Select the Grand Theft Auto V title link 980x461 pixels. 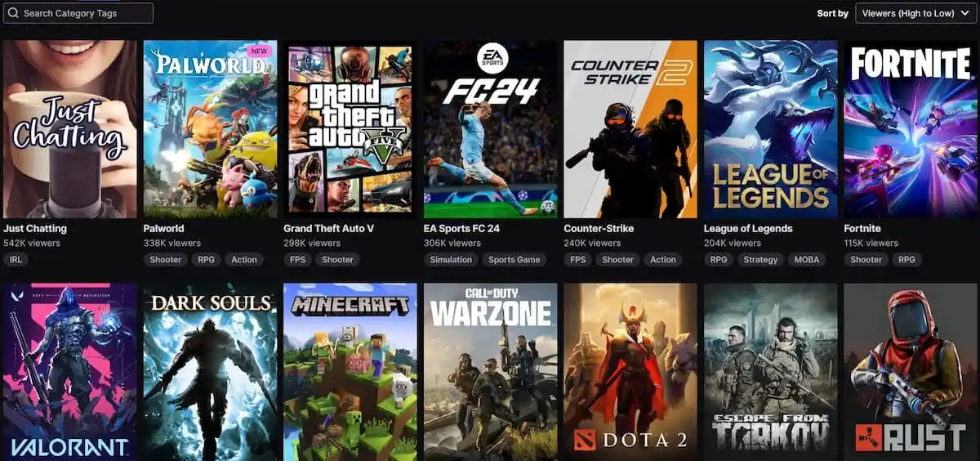pyautogui.click(x=328, y=229)
